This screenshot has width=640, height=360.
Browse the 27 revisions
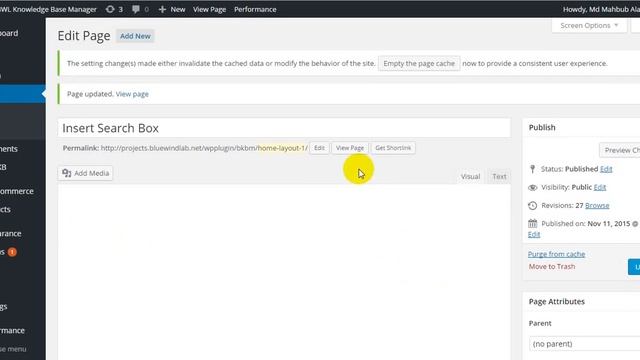pyautogui.click(x=597, y=205)
